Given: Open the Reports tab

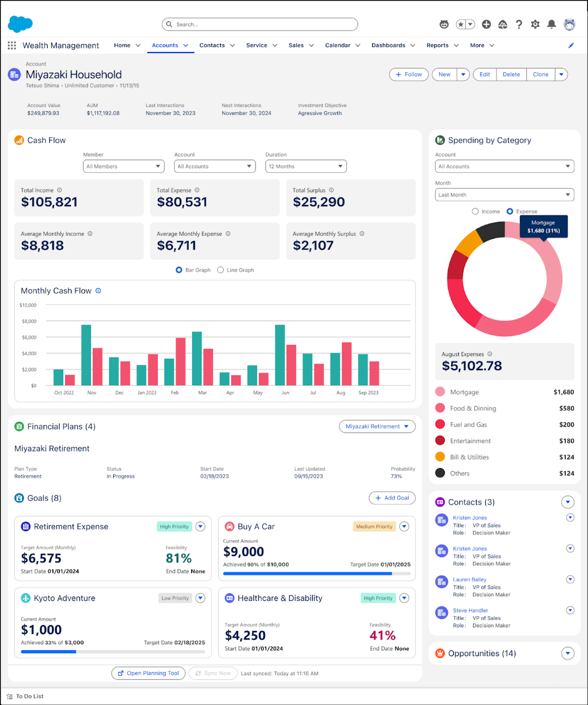Looking at the screenshot, I should [x=437, y=45].
